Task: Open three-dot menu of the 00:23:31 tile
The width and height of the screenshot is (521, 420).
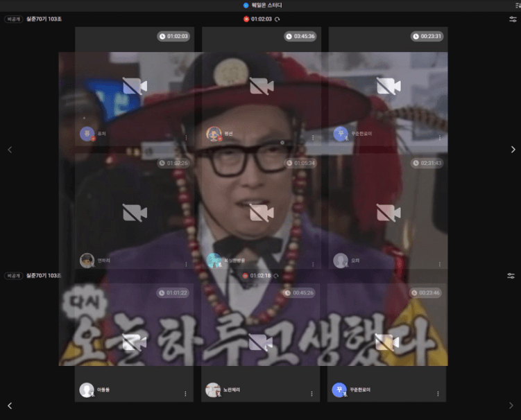Action: click(440, 137)
